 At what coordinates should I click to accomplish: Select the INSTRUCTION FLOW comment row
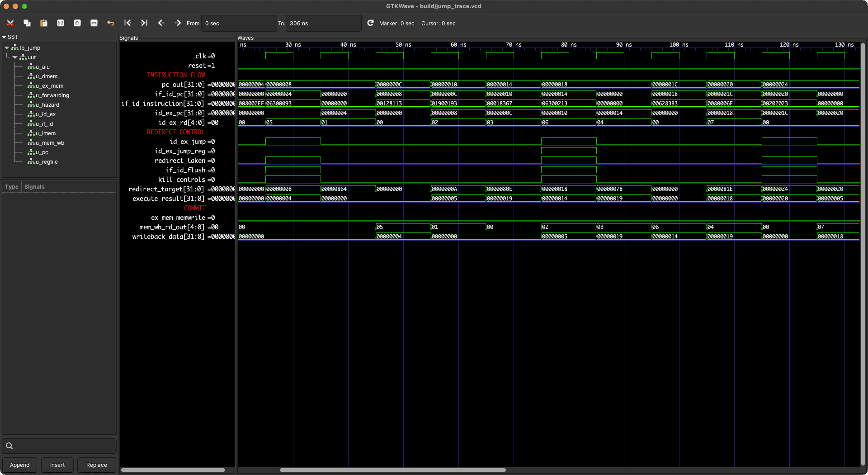coord(177,75)
